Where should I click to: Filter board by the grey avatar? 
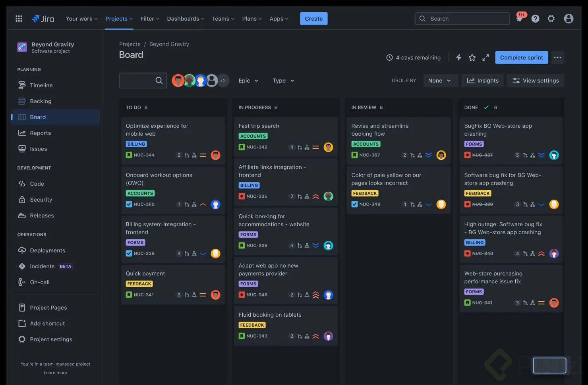coord(212,81)
